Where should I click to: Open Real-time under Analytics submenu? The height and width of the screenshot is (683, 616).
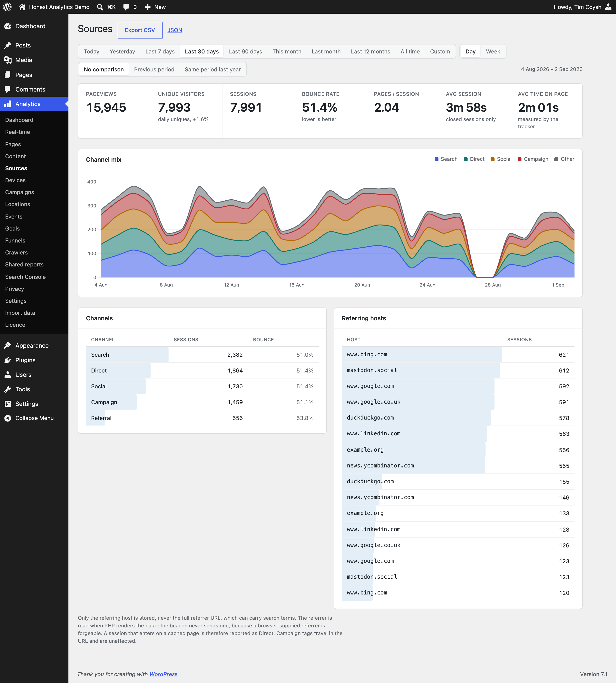[18, 132]
